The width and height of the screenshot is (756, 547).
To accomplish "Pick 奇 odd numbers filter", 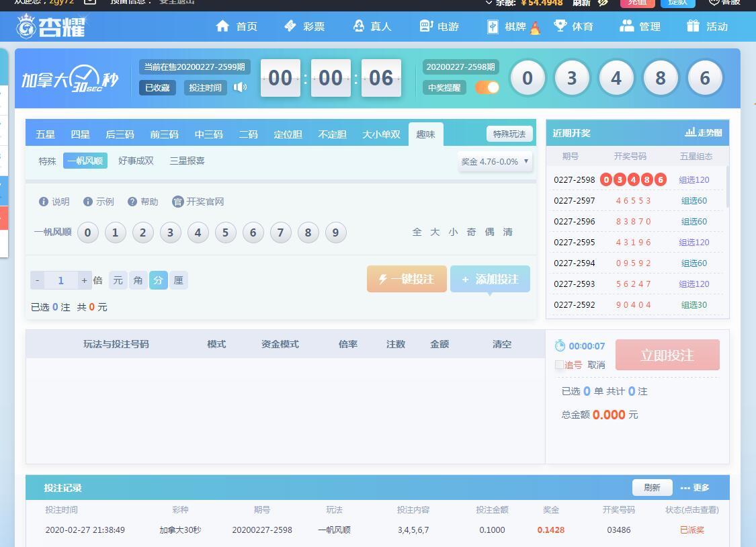I will (x=471, y=232).
